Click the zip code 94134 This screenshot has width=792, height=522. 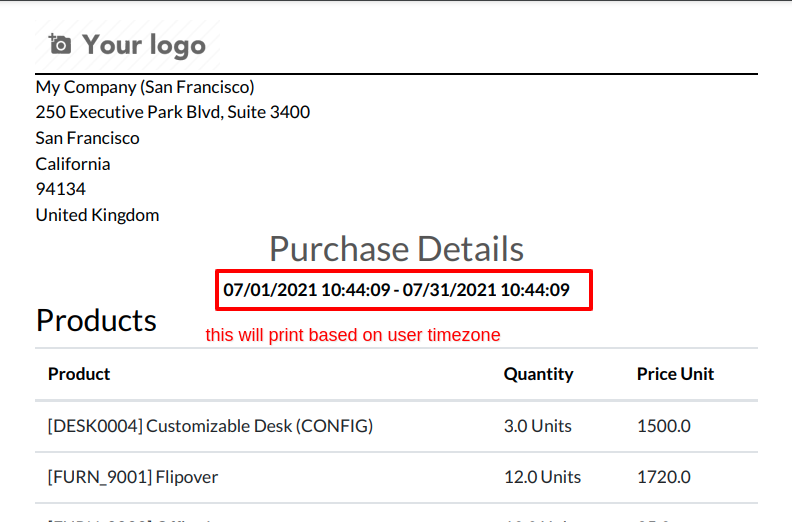61,189
